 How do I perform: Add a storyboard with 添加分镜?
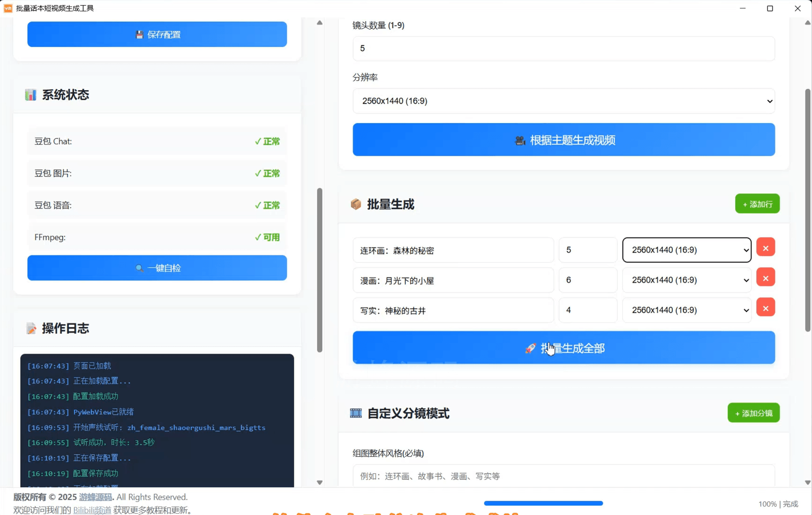click(x=753, y=413)
